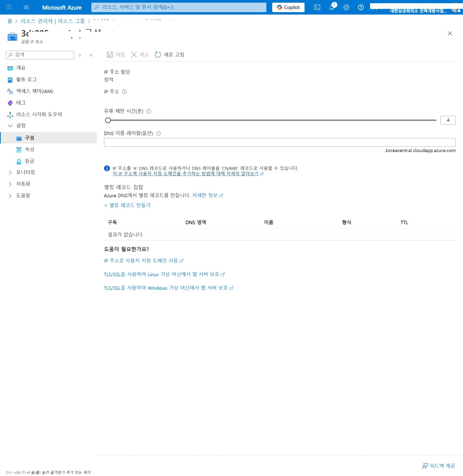Click info icon next to 유휴 제한 시간(분)
The image size is (463, 476).
click(x=149, y=111)
